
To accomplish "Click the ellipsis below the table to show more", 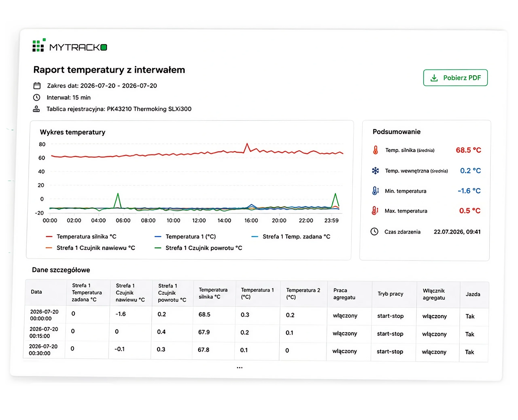I will point(240,368).
